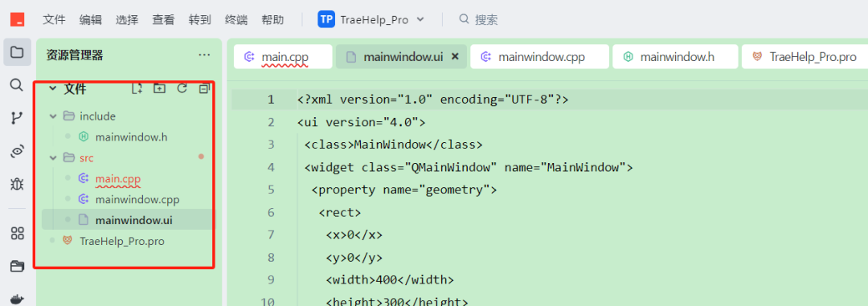Viewport: 868px width, 306px height.
Task: Click the Collapse All folders icon
Action: click(204, 88)
